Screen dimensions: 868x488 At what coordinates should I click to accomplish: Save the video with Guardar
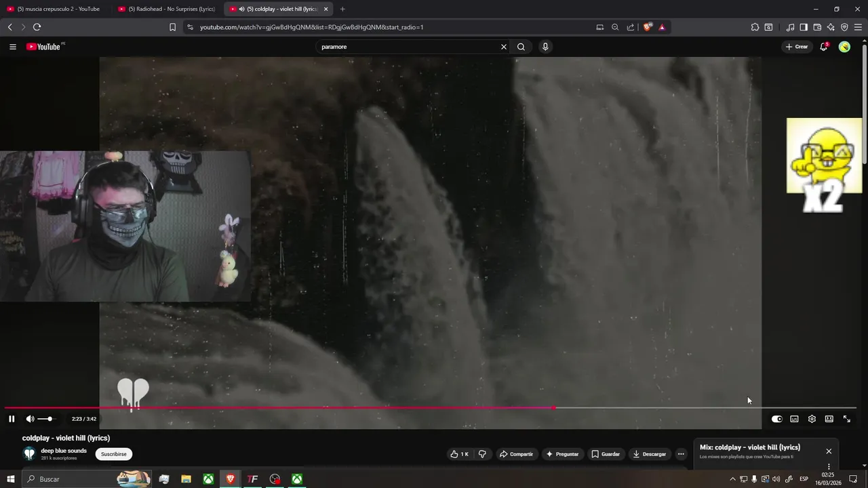(x=606, y=454)
